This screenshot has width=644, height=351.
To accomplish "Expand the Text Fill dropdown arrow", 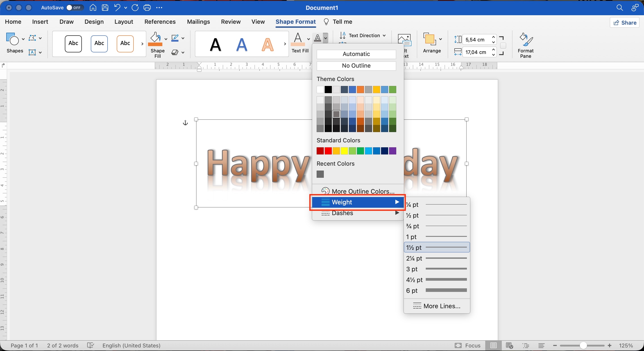I will click(x=308, y=39).
